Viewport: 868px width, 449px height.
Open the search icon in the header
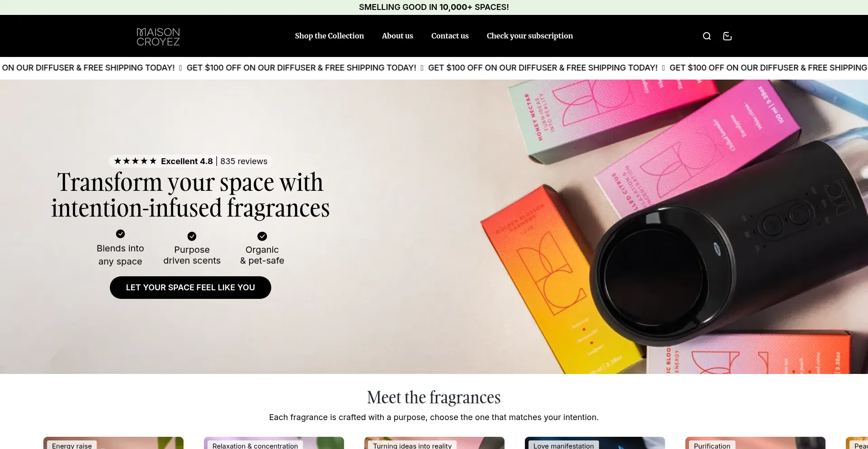coord(707,36)
